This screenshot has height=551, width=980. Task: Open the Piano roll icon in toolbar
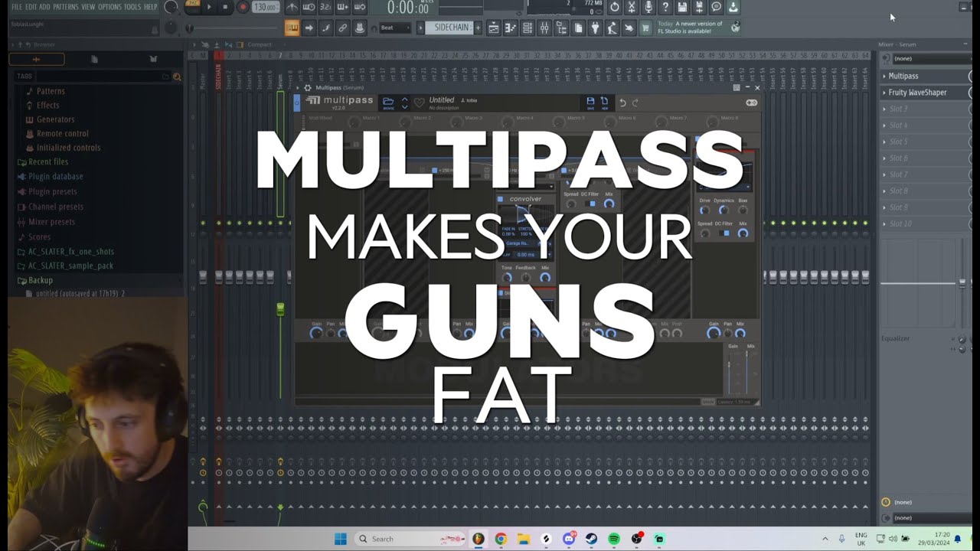coord(511,28)
